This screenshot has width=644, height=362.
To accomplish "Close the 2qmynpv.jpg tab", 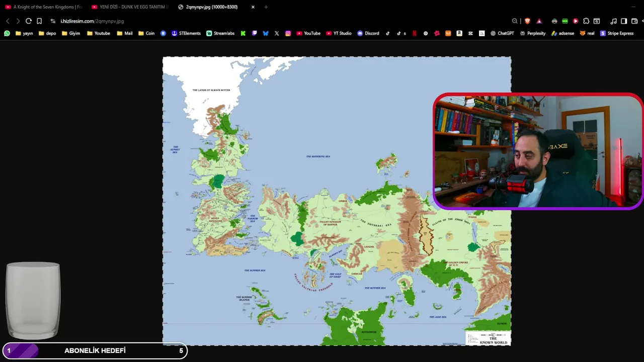I will (x=253, y=7).
